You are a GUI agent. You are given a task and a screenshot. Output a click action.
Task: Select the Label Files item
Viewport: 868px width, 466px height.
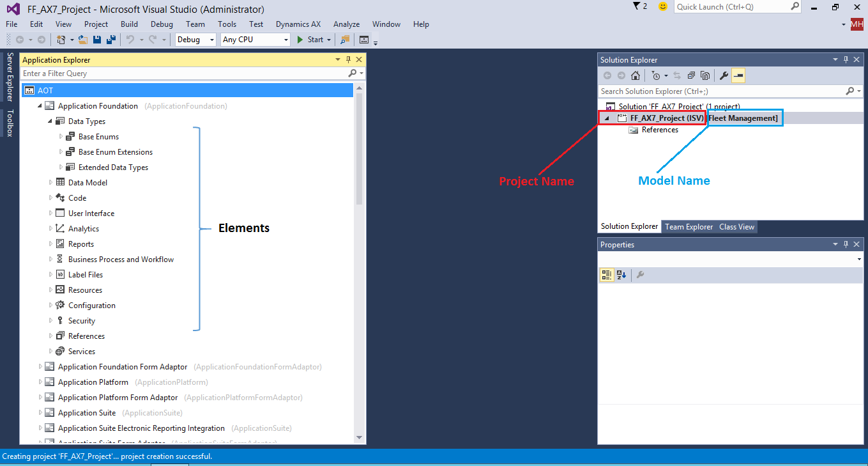[x=86, y=275]
